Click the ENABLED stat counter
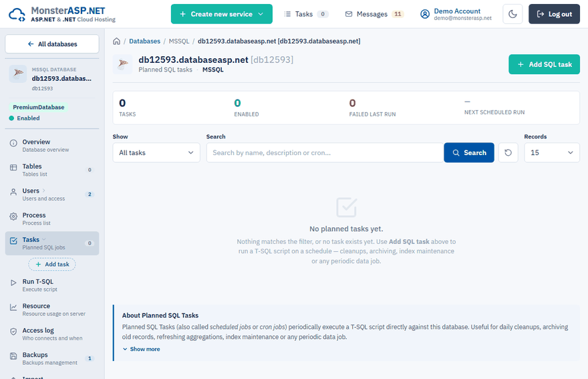 pyautogui.click(x=247, y=108)
